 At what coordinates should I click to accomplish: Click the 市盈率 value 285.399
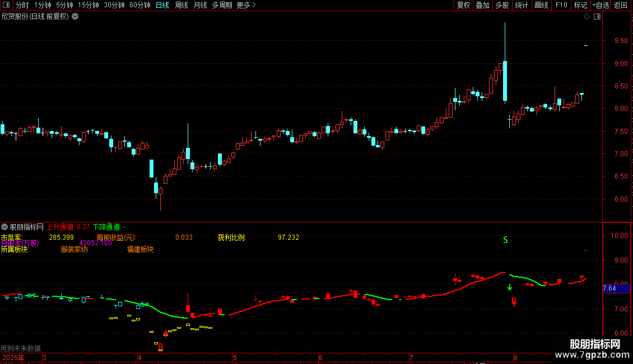click(x=62, y=237)
